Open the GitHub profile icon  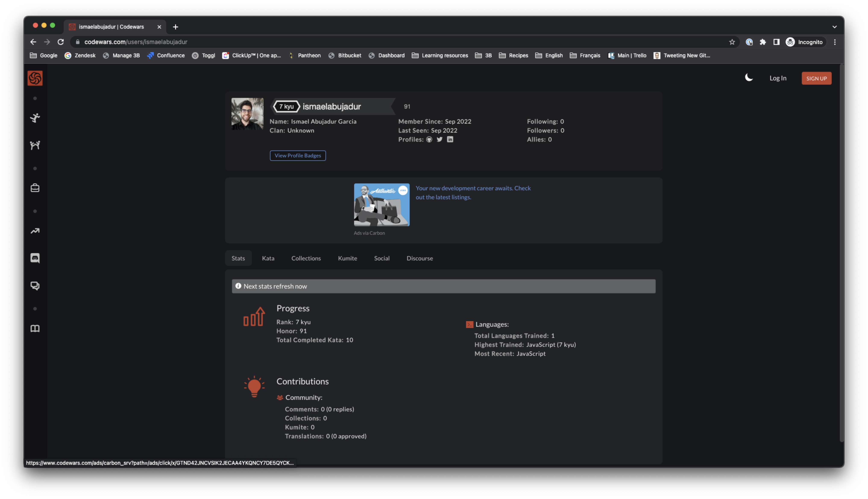429,139
